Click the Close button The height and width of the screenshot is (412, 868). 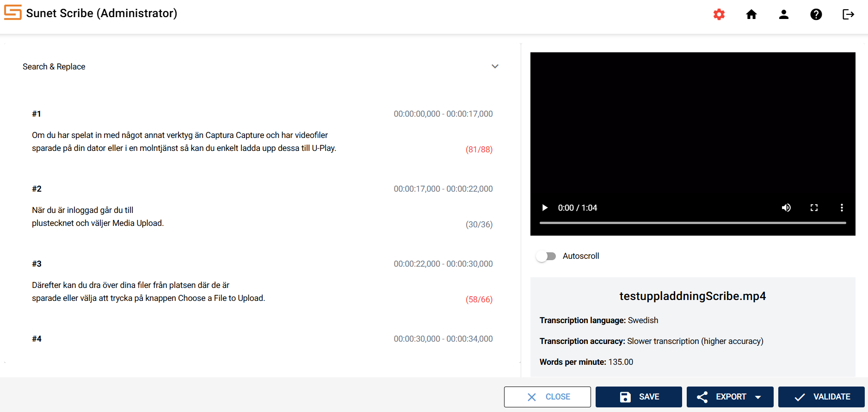(x=547, y=397)
